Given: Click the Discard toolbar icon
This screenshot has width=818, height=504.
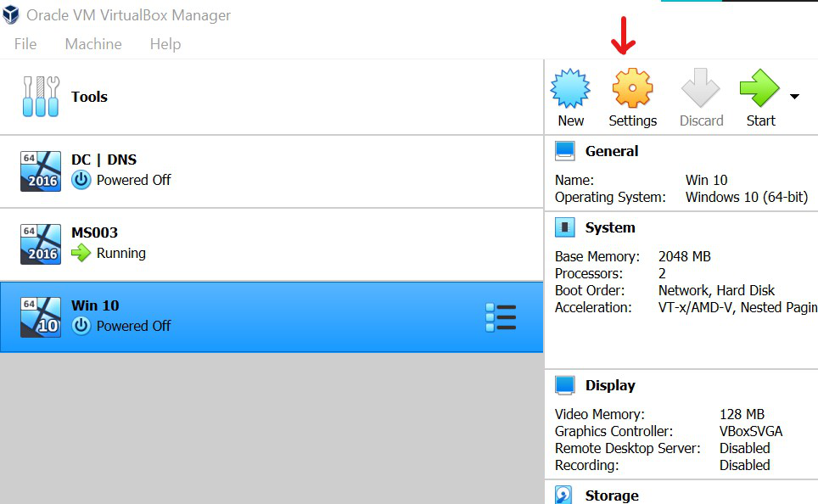Looking at the screenshot, I should pos(701,88).
